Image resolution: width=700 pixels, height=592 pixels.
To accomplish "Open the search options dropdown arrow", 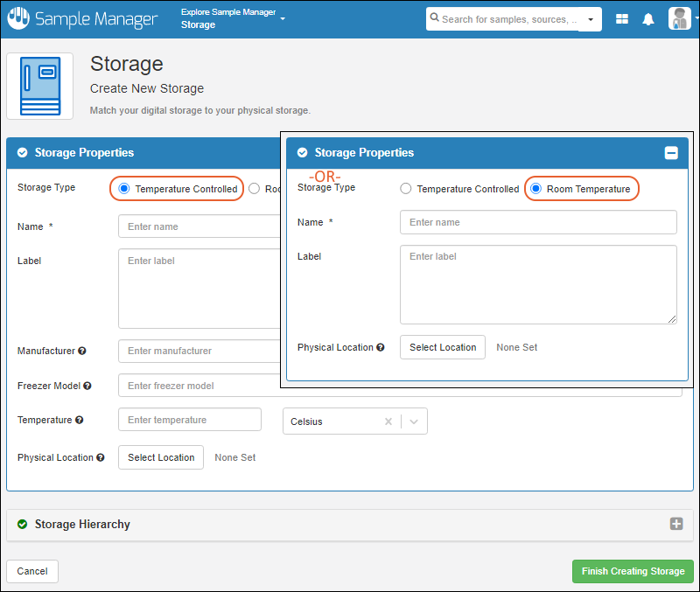I will click(591, 19).
